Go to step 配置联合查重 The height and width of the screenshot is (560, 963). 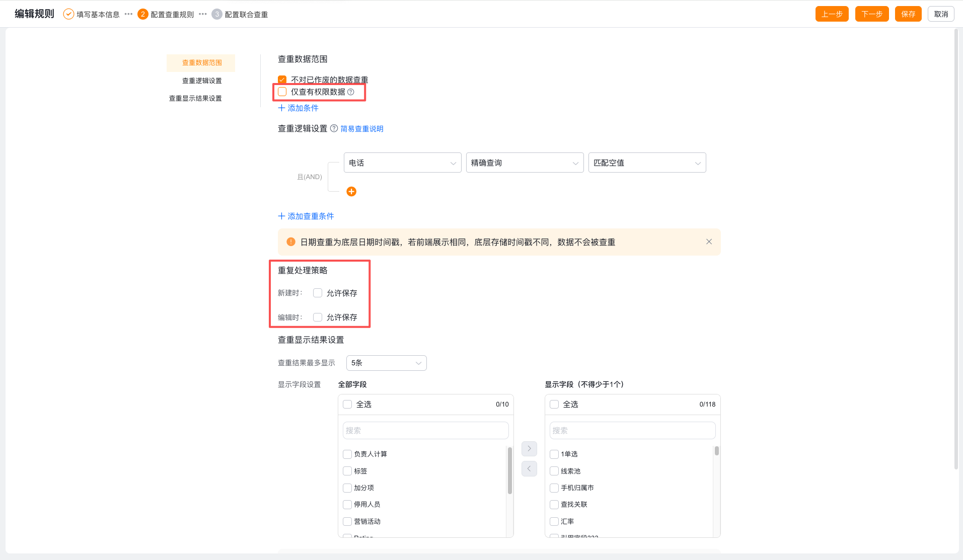point(246,15)
